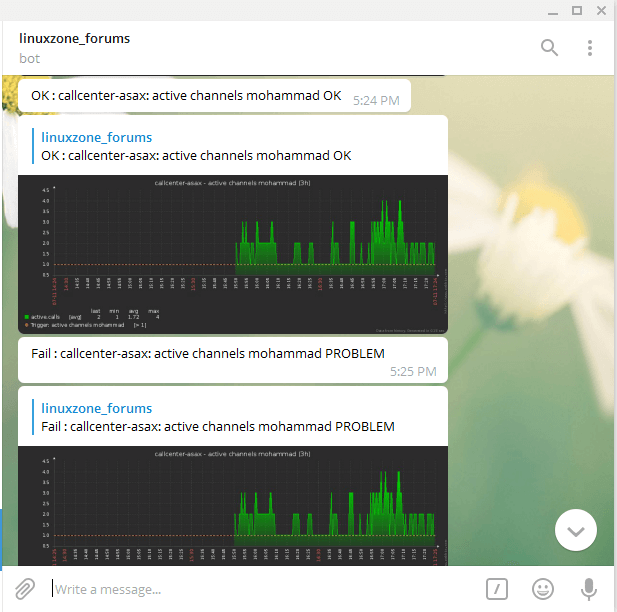Viewport: 617px width, 612px height.
Task: Select the 'OK : callcenter-asax' text message at top
Action: [x=186, y=96]
